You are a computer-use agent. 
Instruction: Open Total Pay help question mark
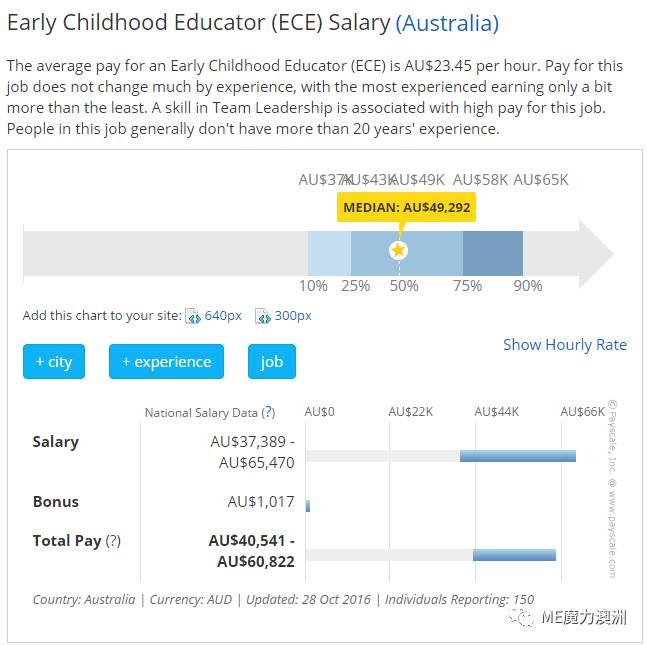113,541
